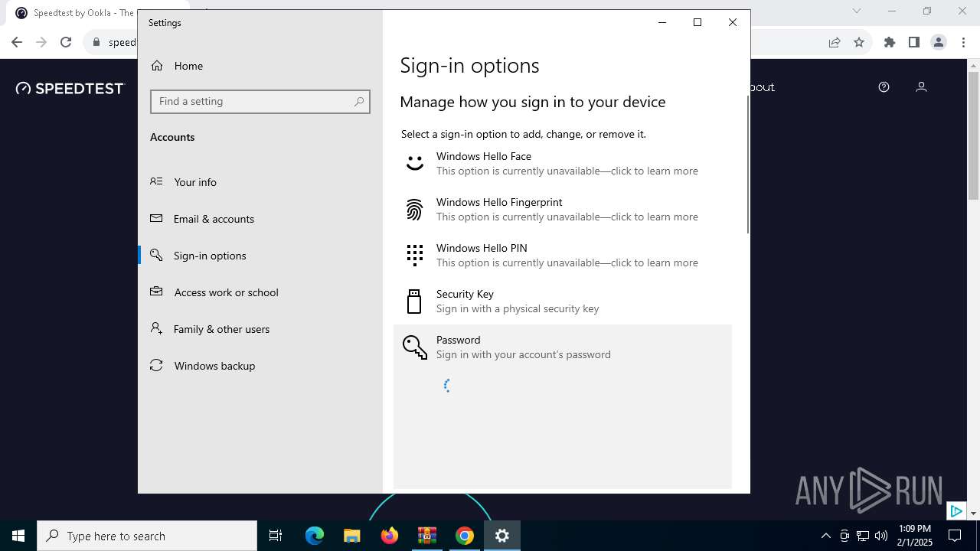Open Access work or school settings
The height and width of the screenshot is (551, 980).
[260, 292]
